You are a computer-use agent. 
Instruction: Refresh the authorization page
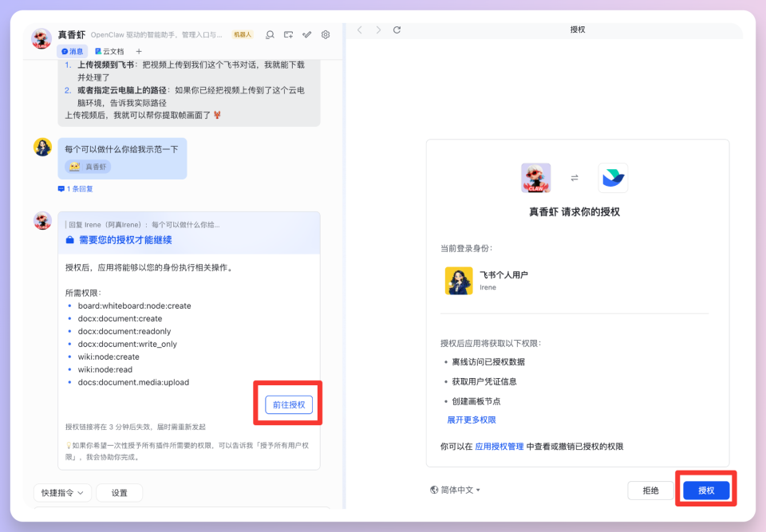click(x=397, y=30)
